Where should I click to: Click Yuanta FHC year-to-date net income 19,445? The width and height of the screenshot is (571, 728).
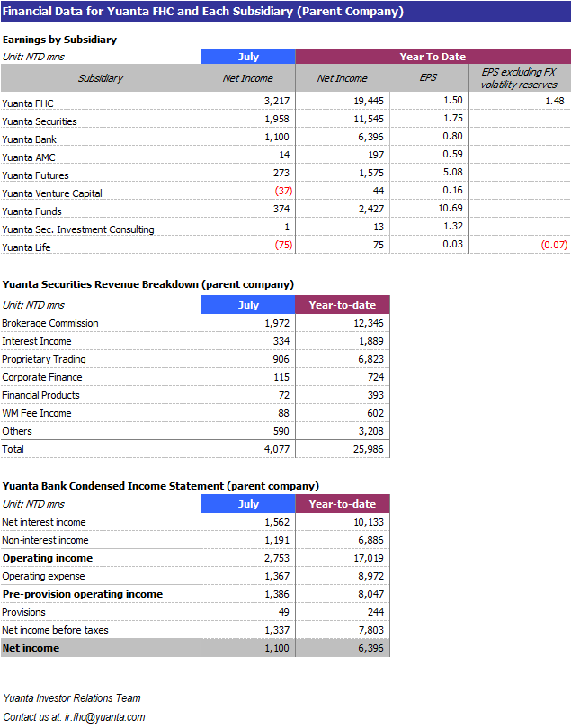click(369, 101)
